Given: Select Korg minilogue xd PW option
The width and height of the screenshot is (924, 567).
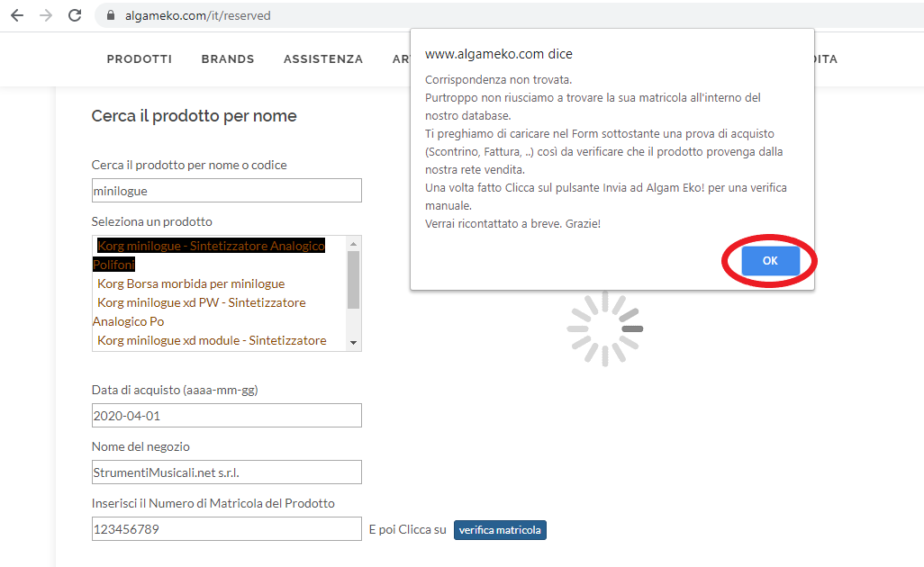Looking at the screenshot, I should 199,311.
